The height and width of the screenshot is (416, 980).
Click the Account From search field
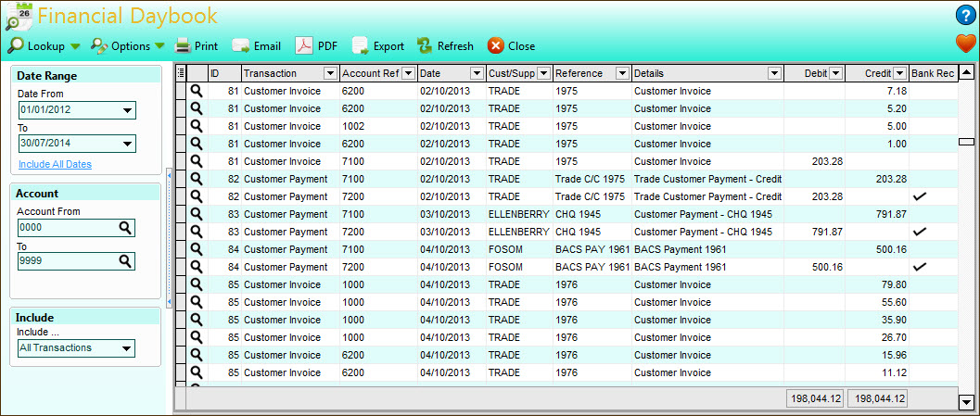[67, 228]
